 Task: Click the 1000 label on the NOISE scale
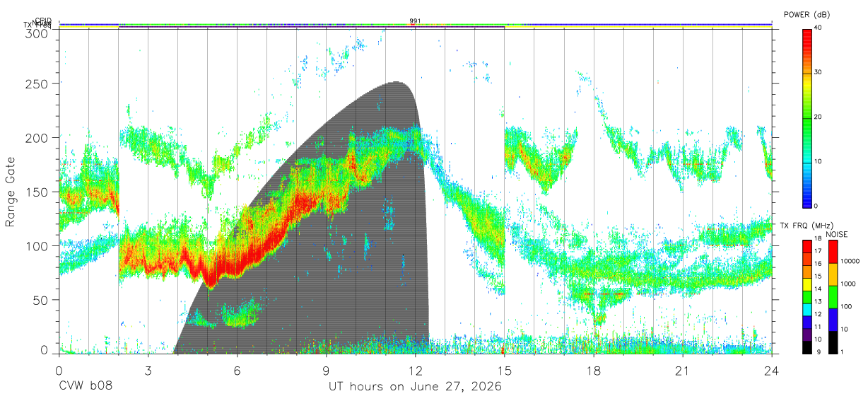[848, 284]
